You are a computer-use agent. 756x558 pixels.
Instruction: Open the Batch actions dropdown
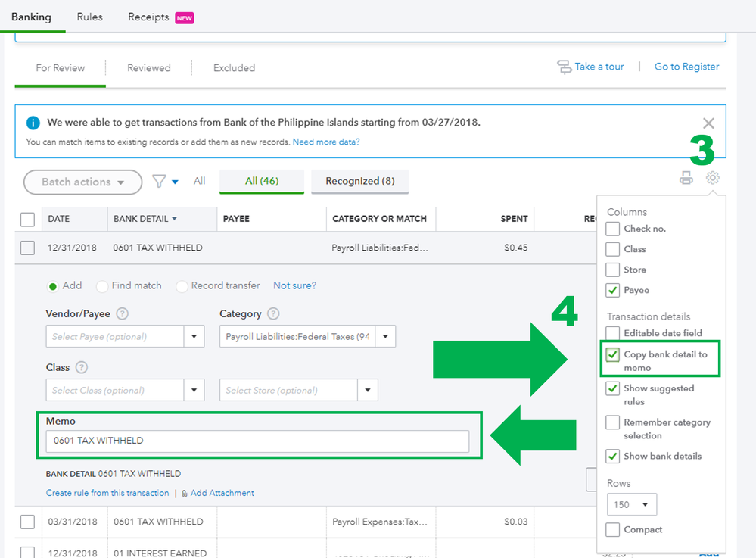pos(83,182)
